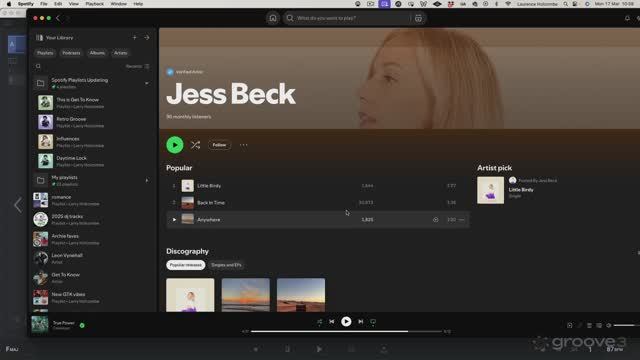
Task: Click the Little Birdy Artist pick title
Action: [521, 190]
